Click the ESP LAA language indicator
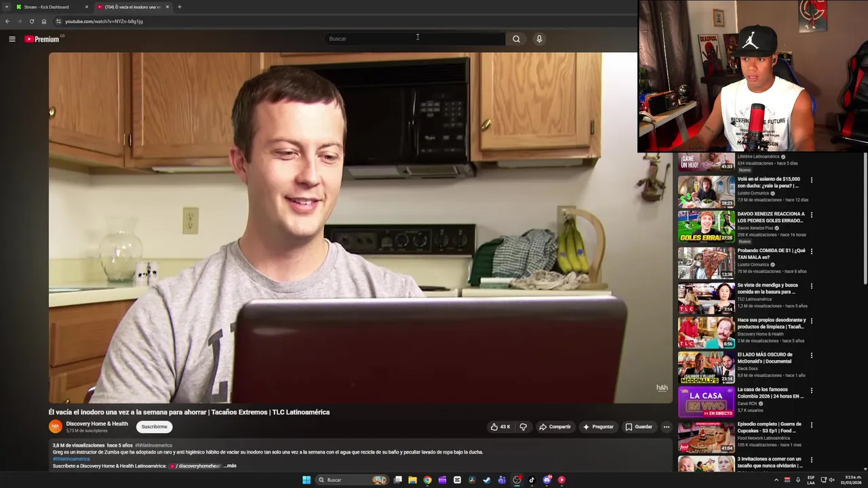868x488 pixels. (x=811, y=480)
